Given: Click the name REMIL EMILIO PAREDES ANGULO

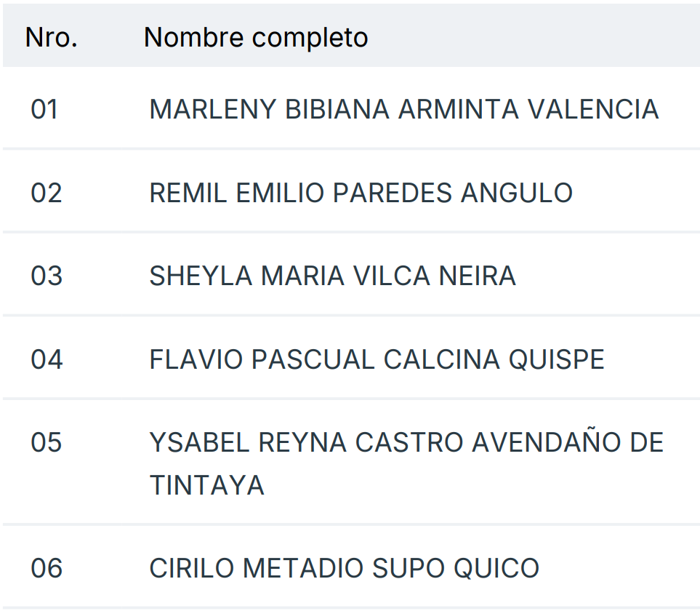Looking at the screenshot, I should 361,193.
